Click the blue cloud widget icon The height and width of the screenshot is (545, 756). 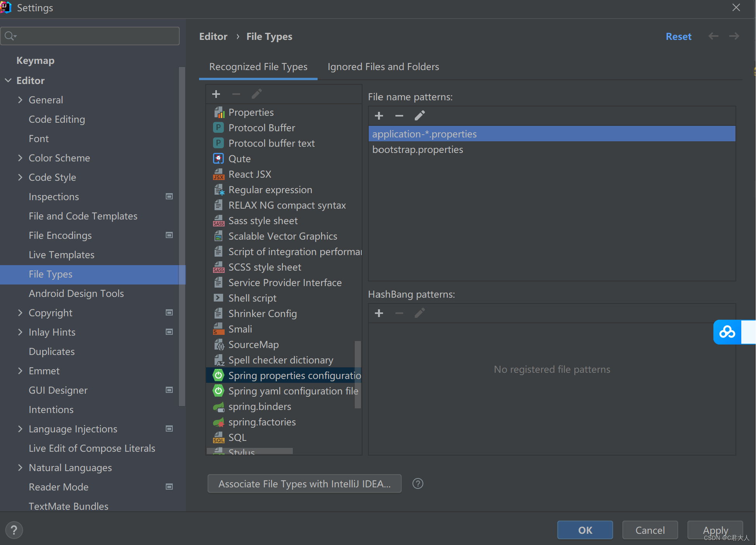[727, 332]
